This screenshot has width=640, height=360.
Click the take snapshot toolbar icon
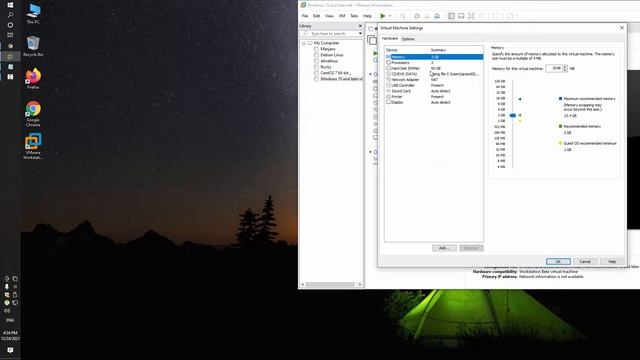(x=417, y=16)
